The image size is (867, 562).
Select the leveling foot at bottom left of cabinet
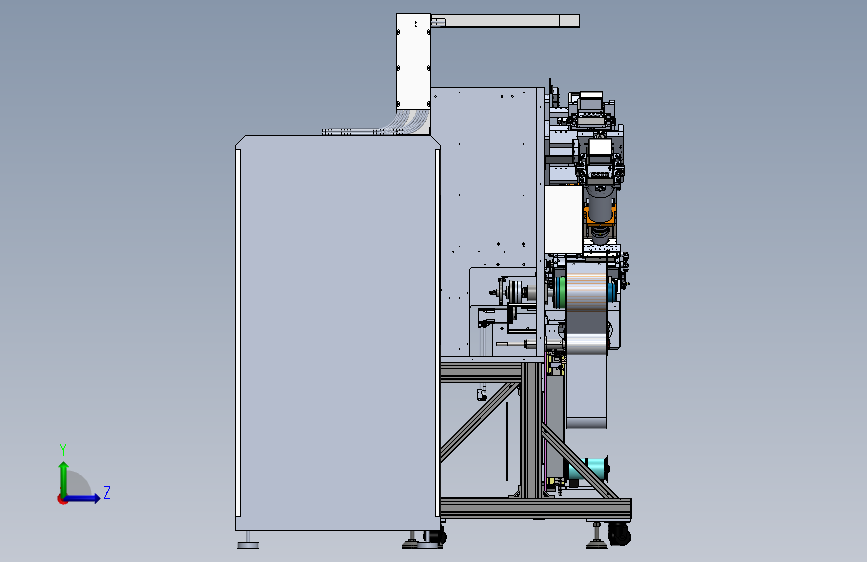point(248,541)
